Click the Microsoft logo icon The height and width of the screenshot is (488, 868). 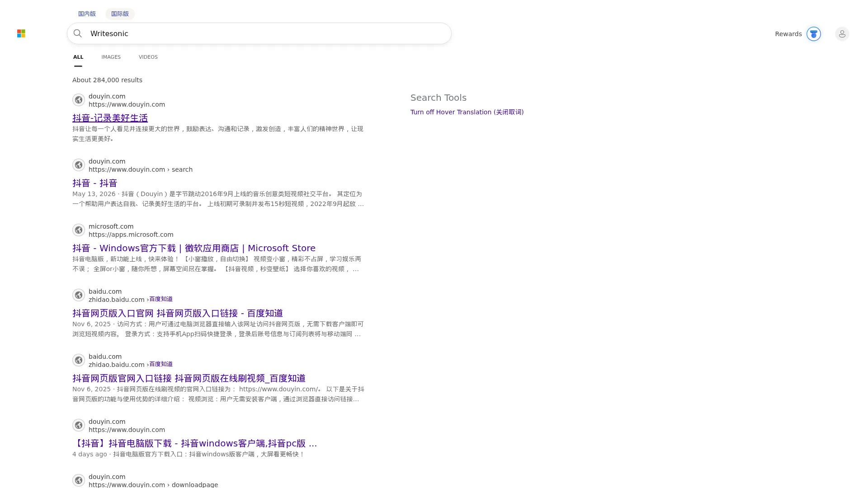(x=21, y=33)
